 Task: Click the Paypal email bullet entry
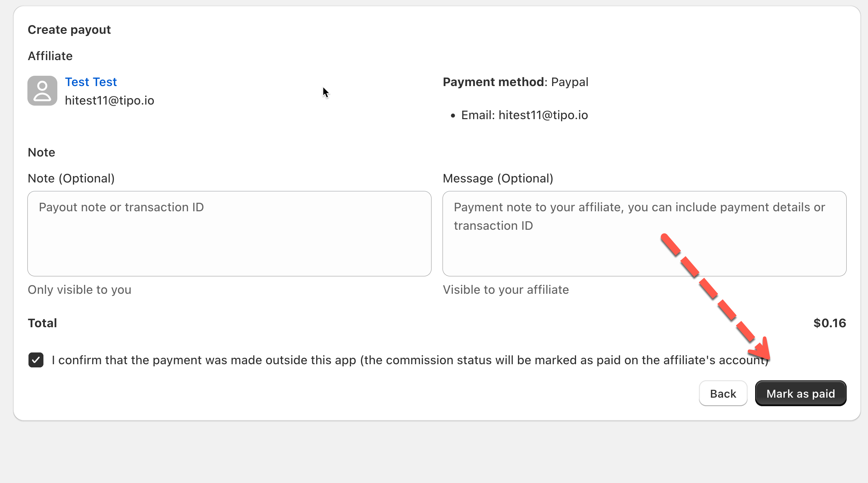tap(524, 115)
